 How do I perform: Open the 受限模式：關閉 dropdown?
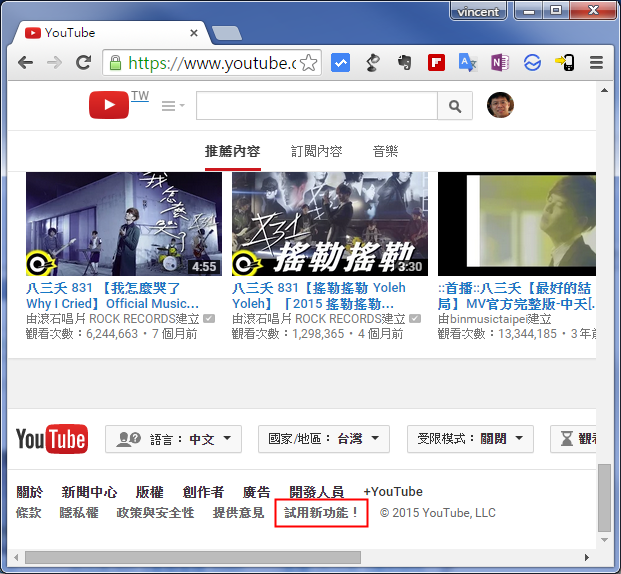[x=470, y=439]
